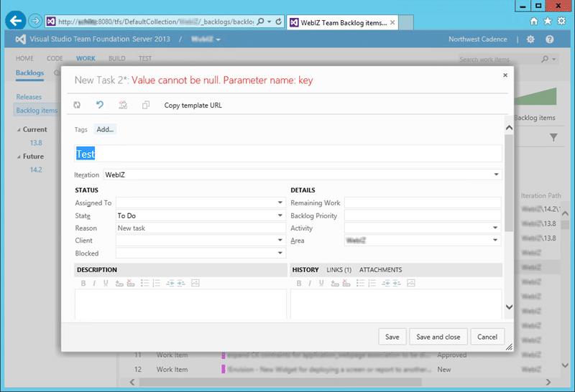Switch to the HOME hub
Viewport: 575px width, 392px height.
[24, 58]
